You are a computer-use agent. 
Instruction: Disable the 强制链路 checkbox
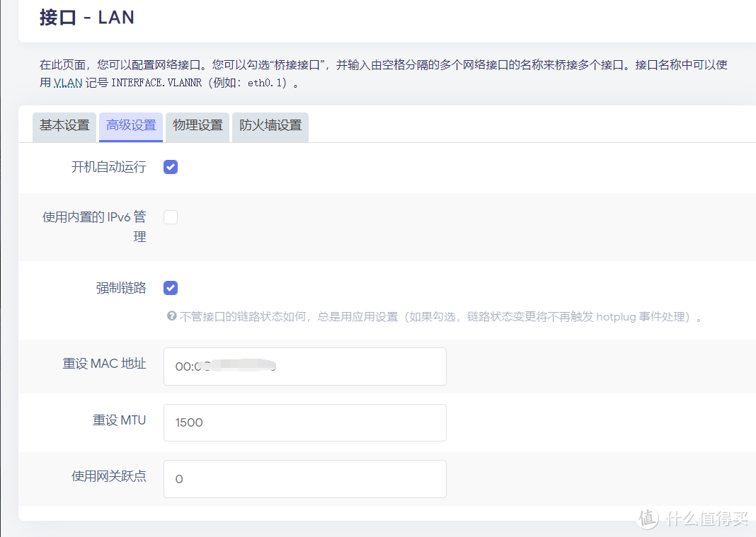point(170,288)
